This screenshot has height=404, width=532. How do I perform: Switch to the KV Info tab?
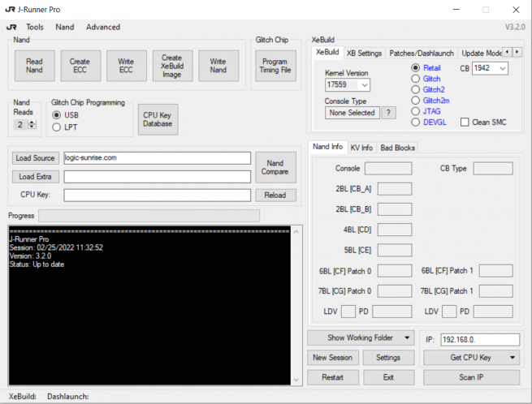point(361,148)
